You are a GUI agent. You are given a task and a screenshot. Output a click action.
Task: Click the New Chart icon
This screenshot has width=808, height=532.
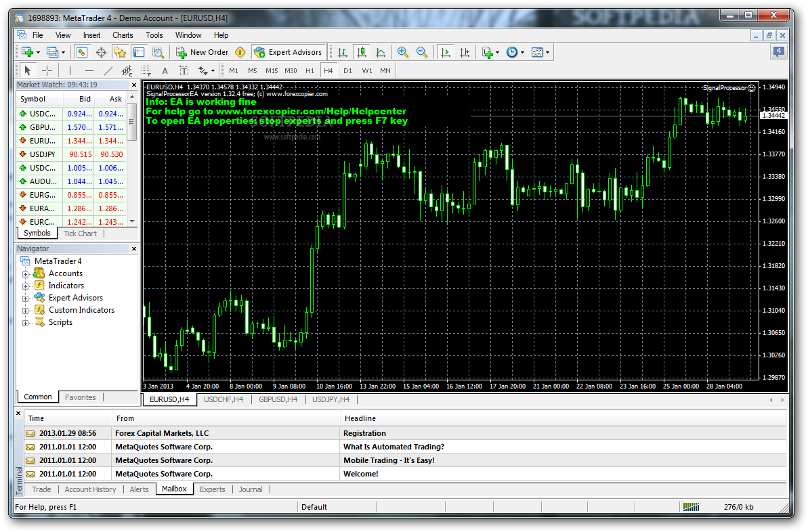click(27, 52)
